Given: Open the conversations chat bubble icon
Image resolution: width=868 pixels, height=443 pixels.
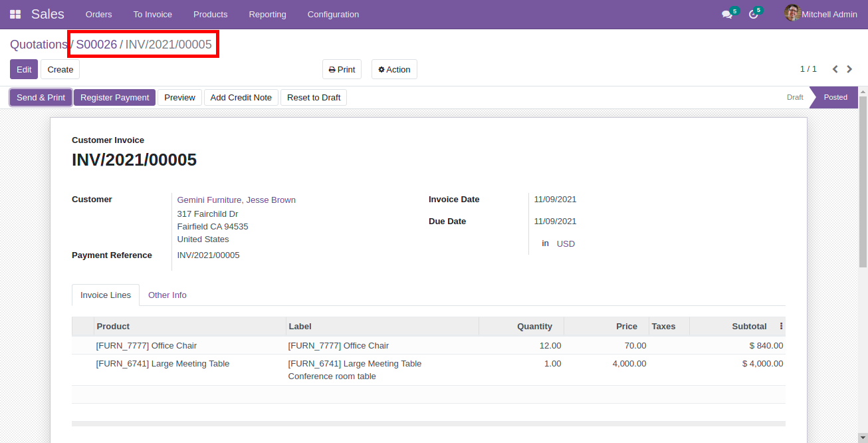Looking at the screenshot, I should coord(727,14).
